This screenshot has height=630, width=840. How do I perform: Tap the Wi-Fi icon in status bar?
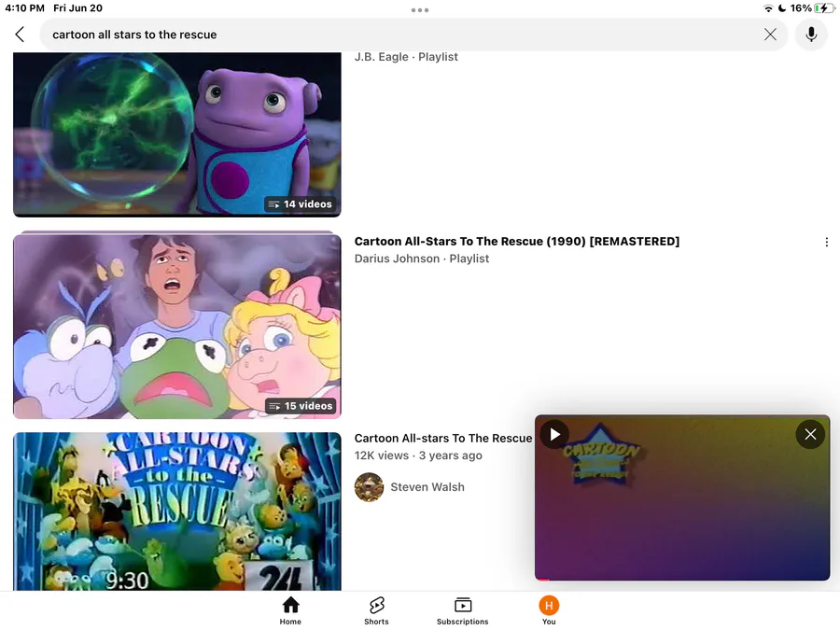coord(768,8)
